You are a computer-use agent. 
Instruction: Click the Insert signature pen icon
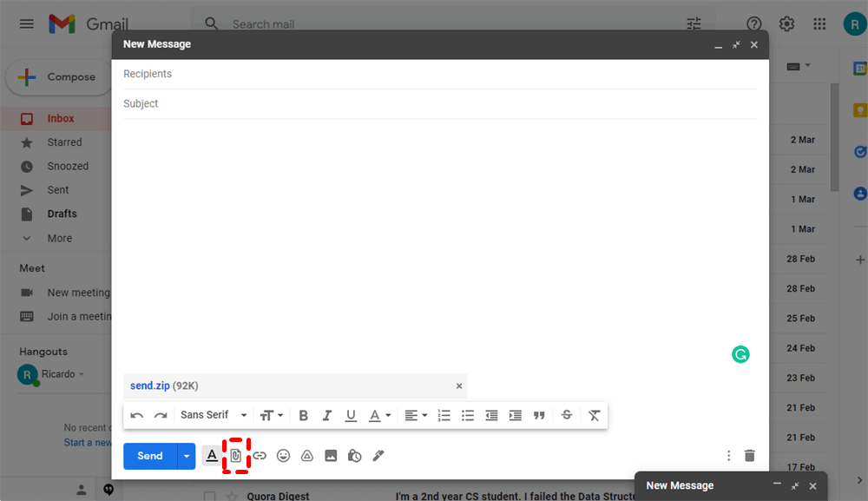(378, 456)
